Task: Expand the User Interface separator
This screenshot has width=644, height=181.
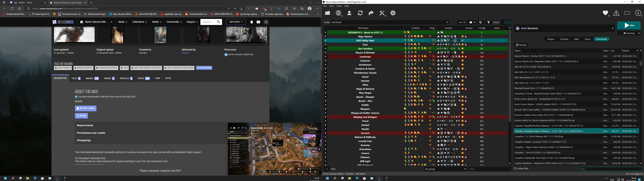Action: point(326,48)
